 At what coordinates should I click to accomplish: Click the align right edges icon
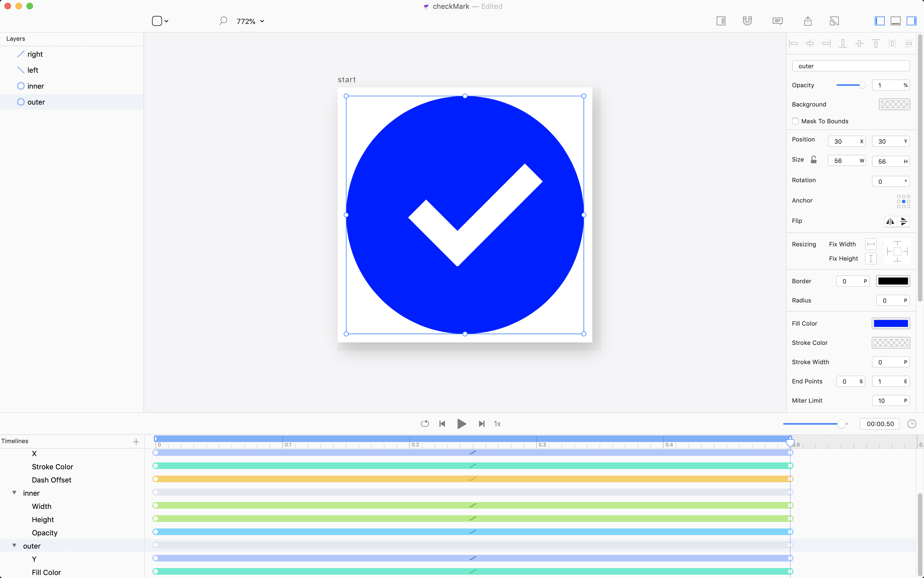pos(826,43)
